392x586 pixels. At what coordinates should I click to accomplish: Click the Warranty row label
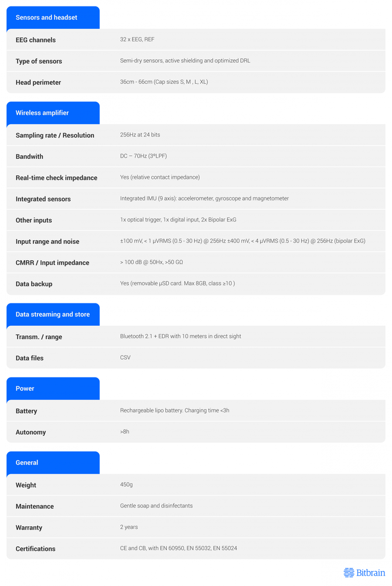[29, 528]
